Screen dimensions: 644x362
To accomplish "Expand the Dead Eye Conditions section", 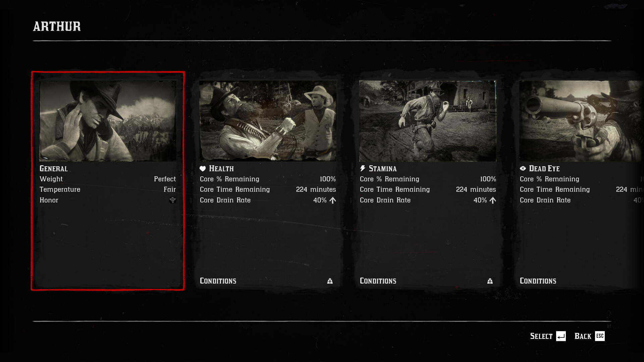I will 582,281.
